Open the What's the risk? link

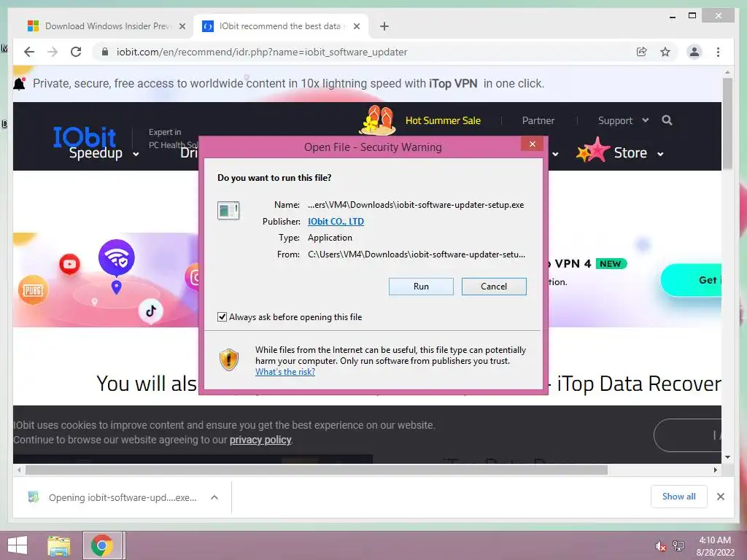coord(285,372)
